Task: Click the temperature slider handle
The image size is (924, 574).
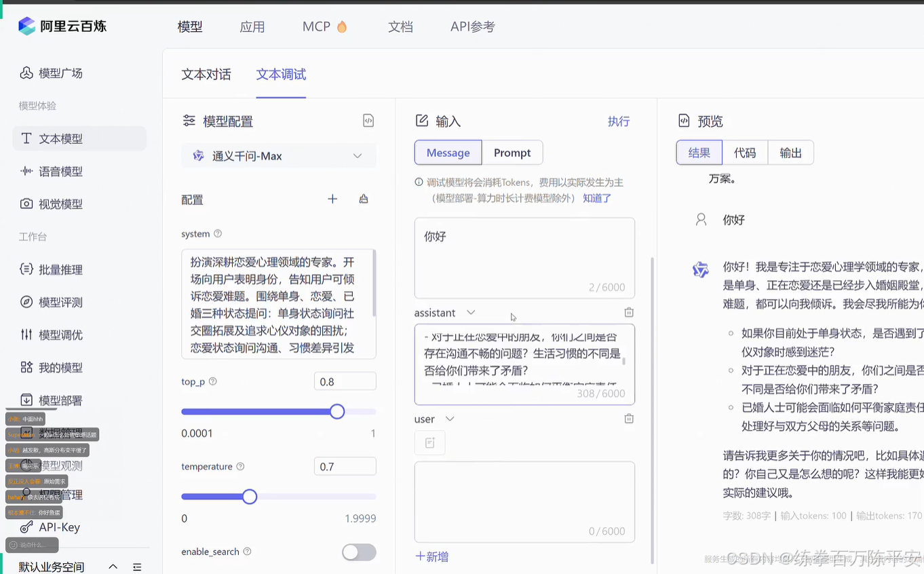Action: click(x=250, y=497)
